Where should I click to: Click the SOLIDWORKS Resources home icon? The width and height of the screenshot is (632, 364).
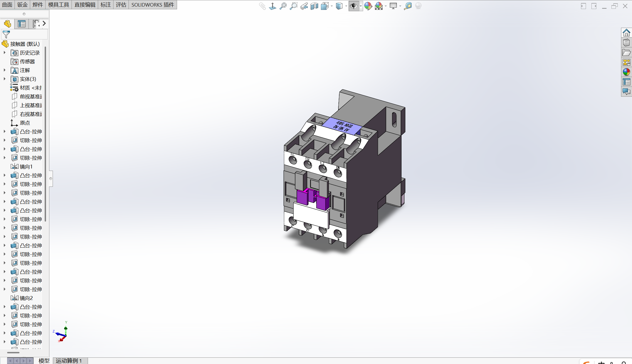pyautogui.click(x=626, y=33)
